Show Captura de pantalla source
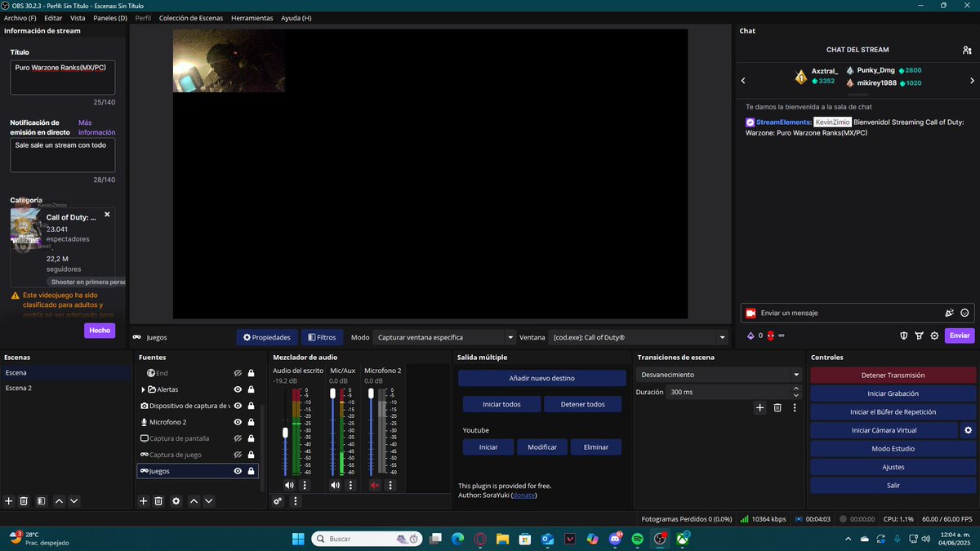The width and height of the screenshot is (980, 551). [238, 438]
